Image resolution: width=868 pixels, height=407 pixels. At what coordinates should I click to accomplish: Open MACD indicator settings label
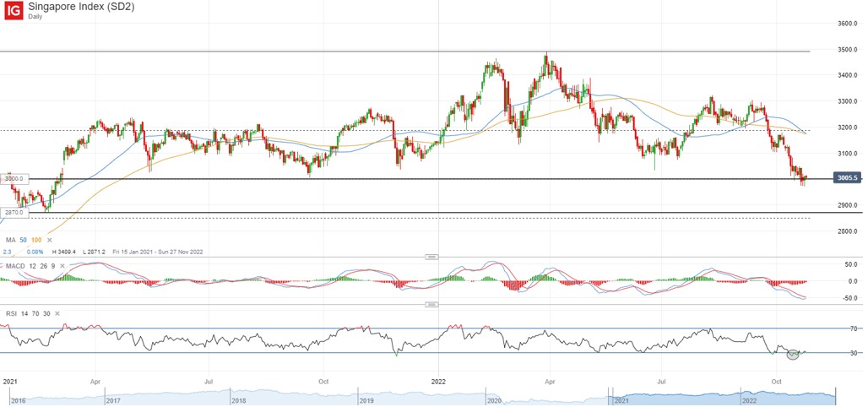(15, 266)
